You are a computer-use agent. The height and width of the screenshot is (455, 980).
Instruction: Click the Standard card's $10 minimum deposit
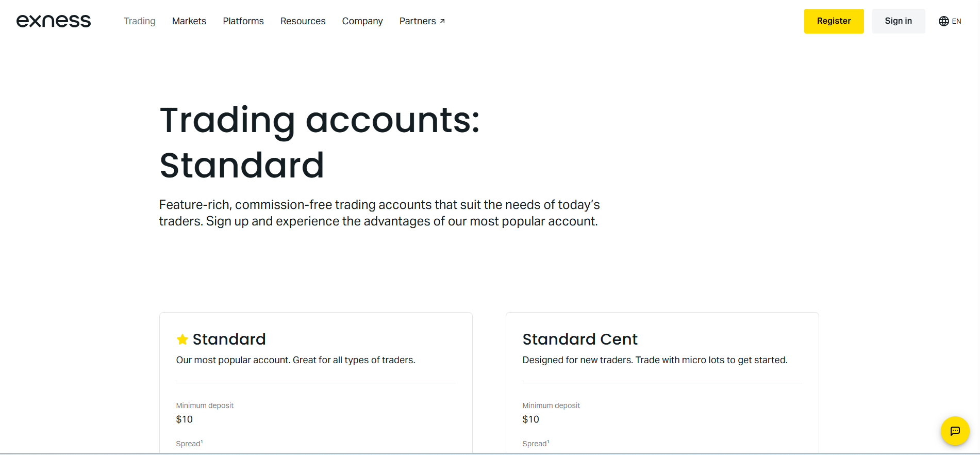[185, 419]
